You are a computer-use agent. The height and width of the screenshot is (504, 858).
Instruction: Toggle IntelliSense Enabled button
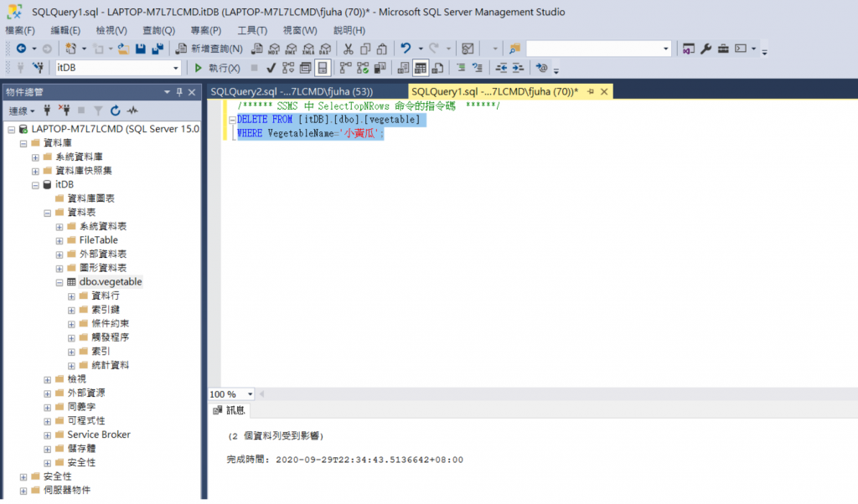coord(323,68)
